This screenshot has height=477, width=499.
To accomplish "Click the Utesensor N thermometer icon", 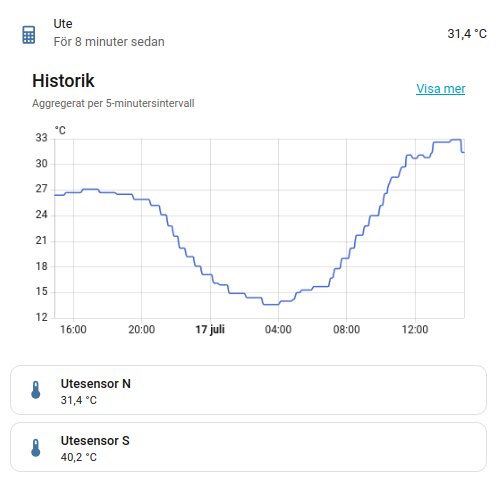I will pyautogui.click(x=36, y=390).
